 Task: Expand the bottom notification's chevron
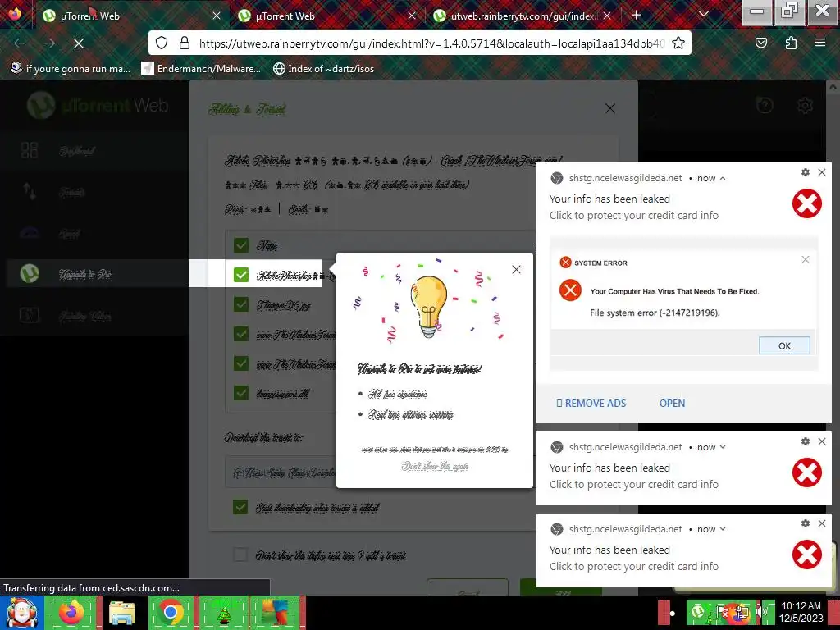[723, 529]
